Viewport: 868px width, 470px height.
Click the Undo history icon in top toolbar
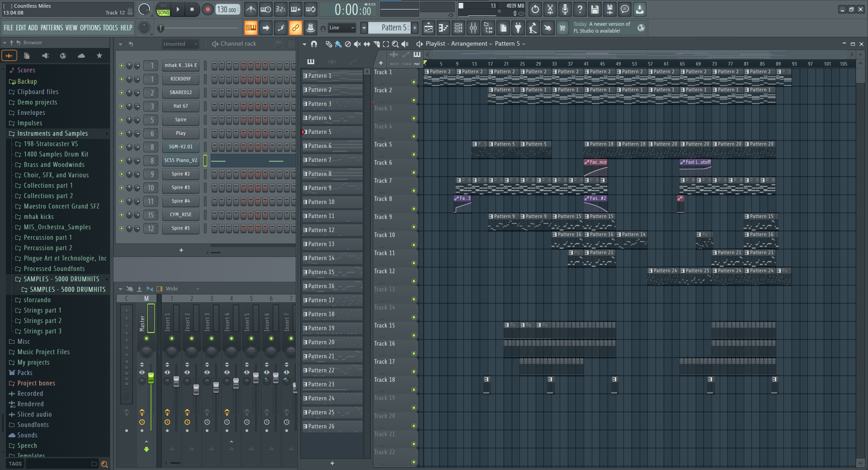pos(535,9)
